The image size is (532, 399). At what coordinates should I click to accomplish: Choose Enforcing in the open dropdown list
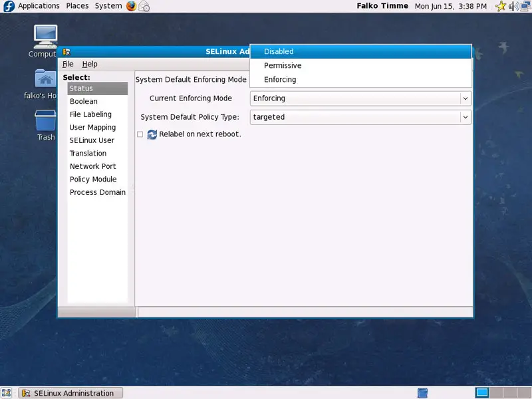[x=360, y=79]
